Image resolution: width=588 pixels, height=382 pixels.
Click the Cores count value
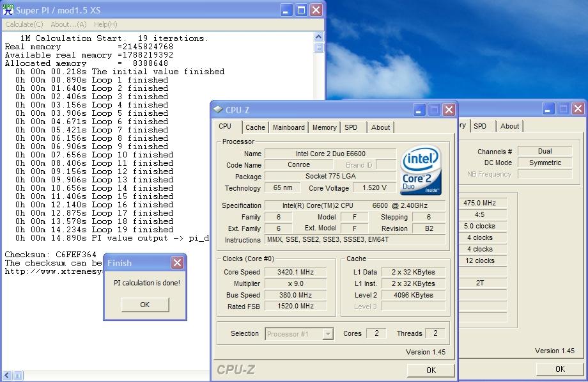[376, 333]
